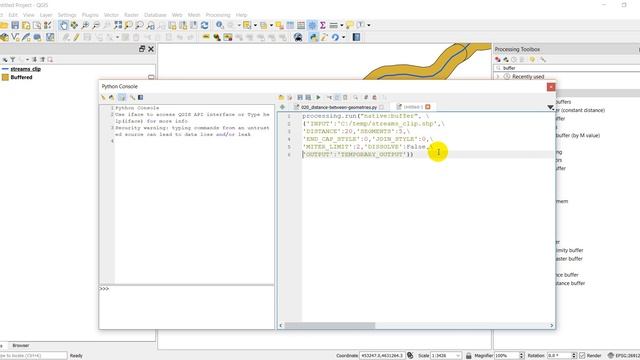Click the Zoom Full extent icon

coord(118,25)
